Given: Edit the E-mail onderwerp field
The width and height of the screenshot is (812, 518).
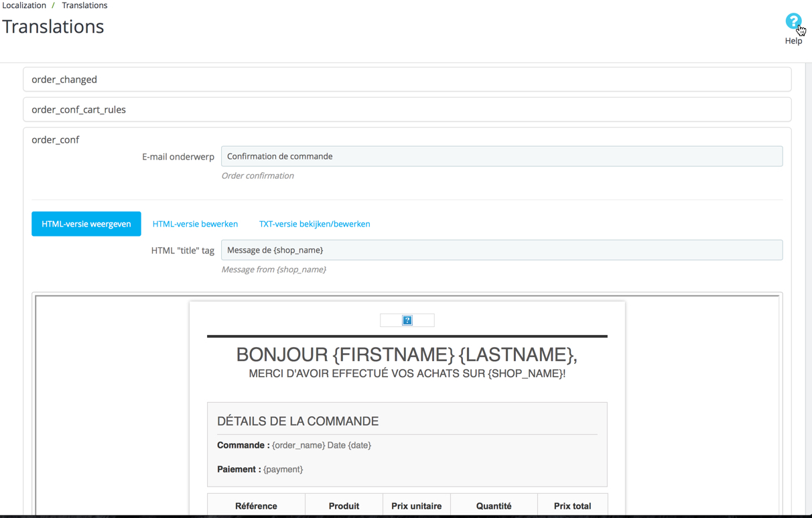Looking at the screenshot, I should tap(502, 156).
